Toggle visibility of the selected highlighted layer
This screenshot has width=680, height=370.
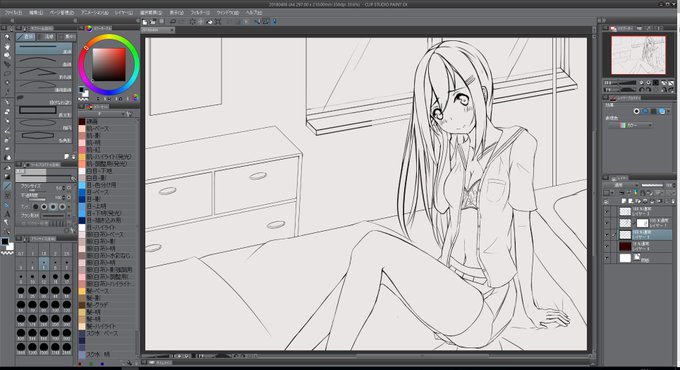point(607,235)
